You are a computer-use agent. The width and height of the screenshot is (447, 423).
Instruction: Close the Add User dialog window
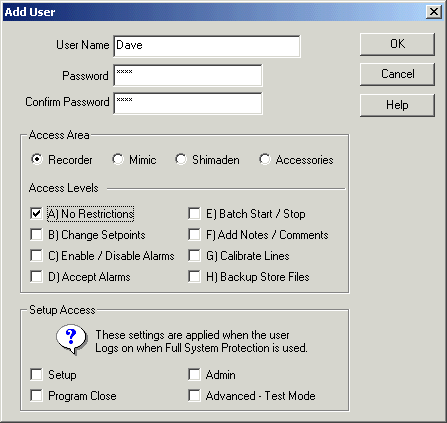[x=434, y=12]
